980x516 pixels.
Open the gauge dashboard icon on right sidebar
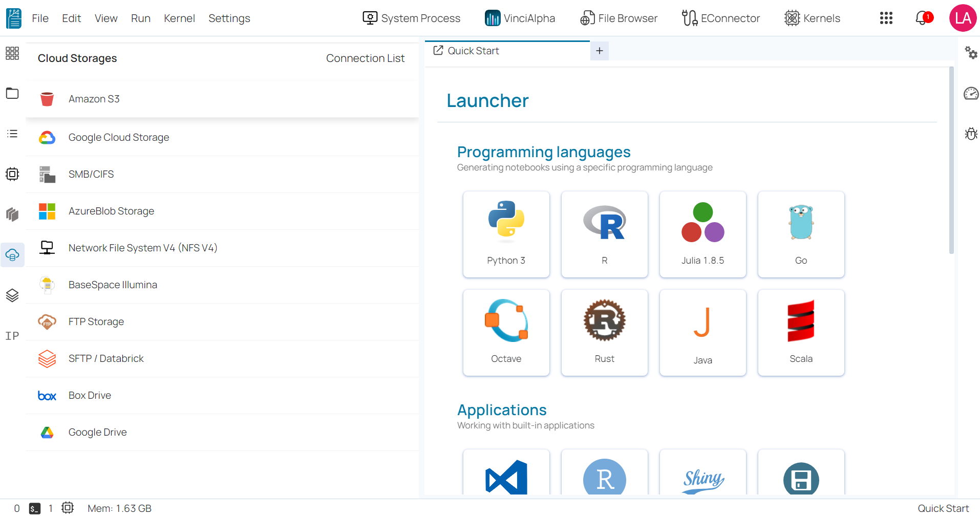971,93
